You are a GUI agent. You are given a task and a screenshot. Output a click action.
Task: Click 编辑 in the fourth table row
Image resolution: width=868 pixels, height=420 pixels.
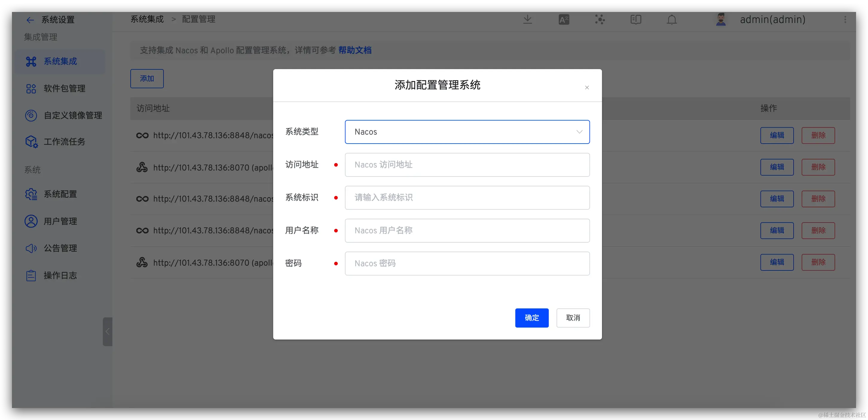pos(777,230)
